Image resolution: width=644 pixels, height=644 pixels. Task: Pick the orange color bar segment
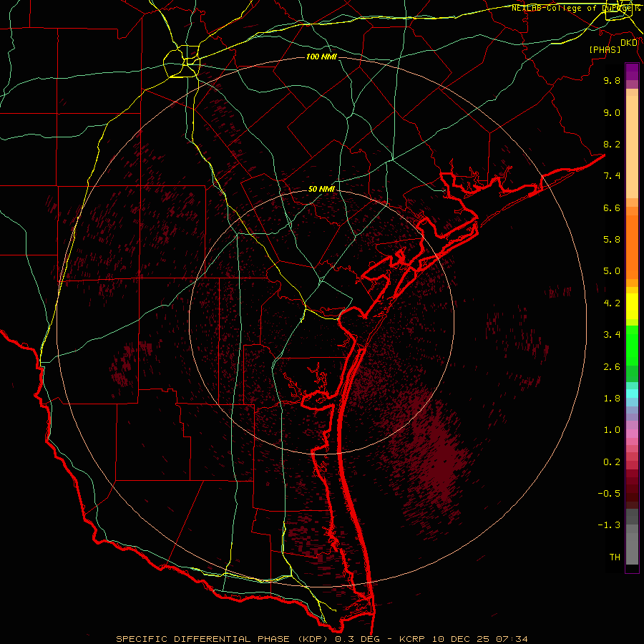pos(632,248)
